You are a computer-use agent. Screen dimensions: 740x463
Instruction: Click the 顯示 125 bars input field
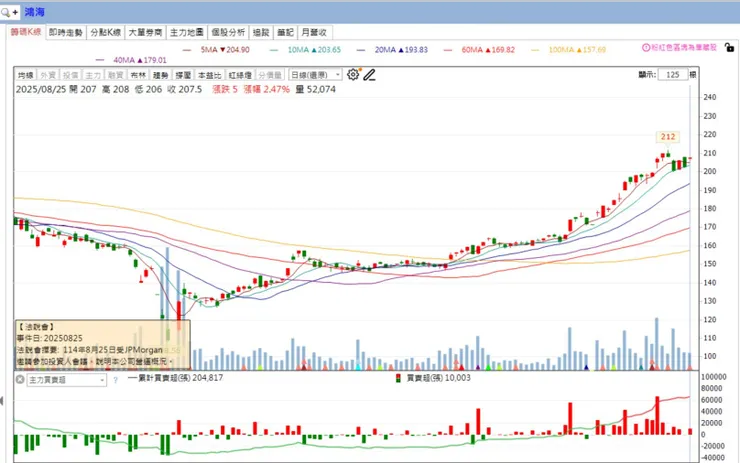[673, 75]
